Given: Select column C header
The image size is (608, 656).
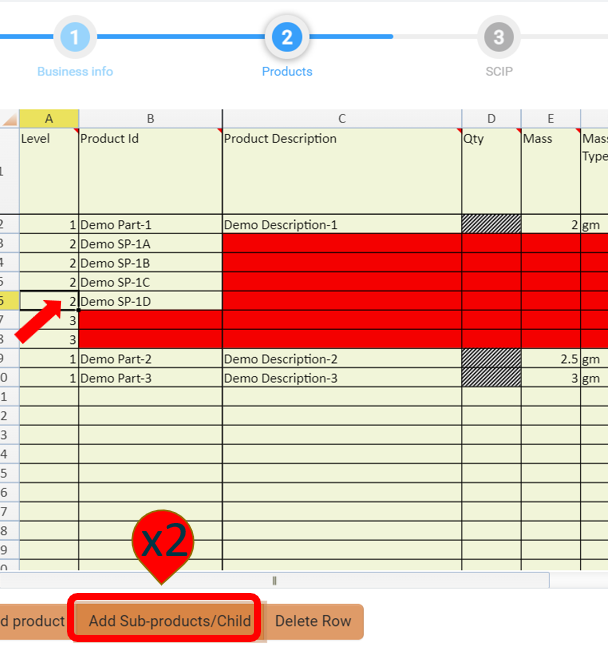Looking at the screenshot, I should pyautogui.click(x=341, y=119).
